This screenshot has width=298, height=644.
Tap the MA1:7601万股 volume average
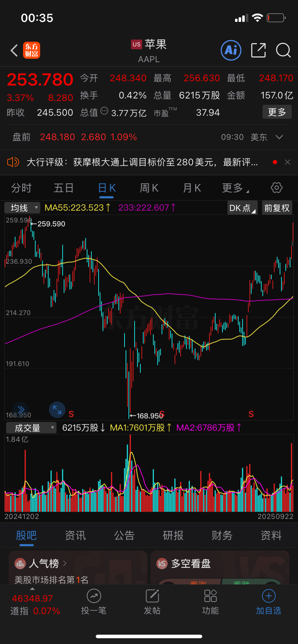click(141, 428)
